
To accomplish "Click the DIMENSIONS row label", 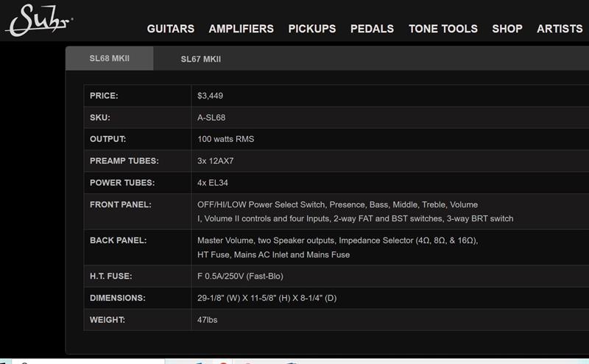I will (x=118, y=298).
